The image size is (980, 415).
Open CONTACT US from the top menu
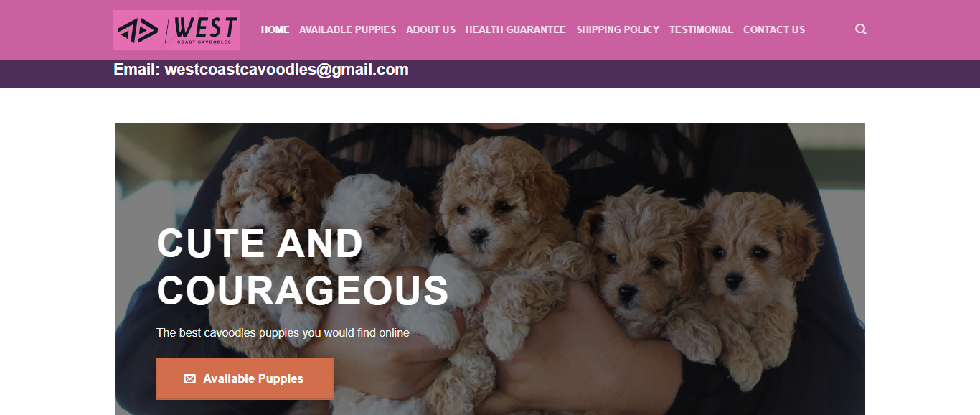tap(774, 29)
